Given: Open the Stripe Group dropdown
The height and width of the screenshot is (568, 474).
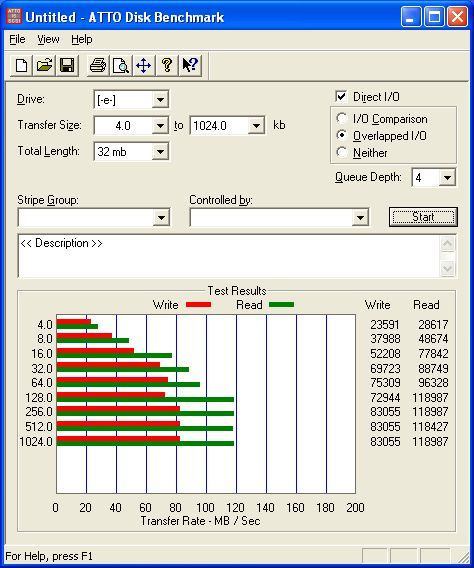Looking at the screenshot, I should [x=161, y=217].
